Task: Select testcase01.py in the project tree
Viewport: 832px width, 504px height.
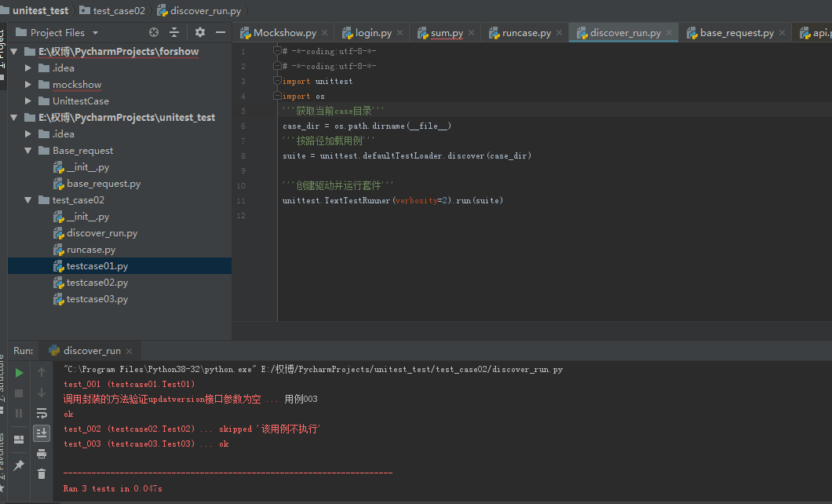Action: (91, 266)
